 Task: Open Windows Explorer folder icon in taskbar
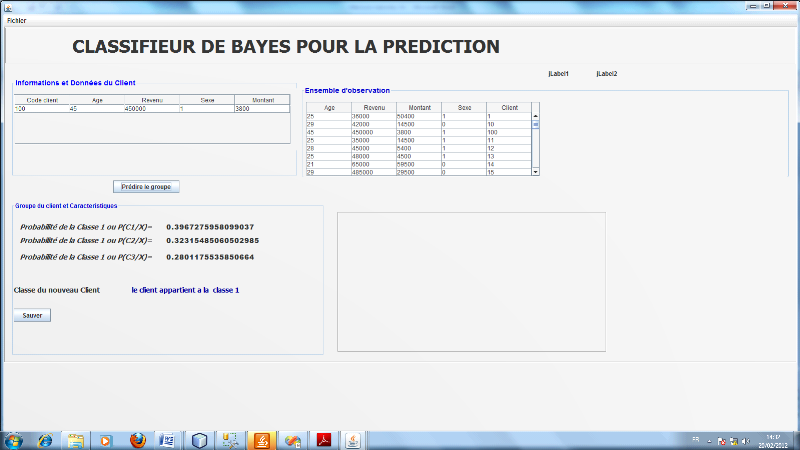point(76,440)
